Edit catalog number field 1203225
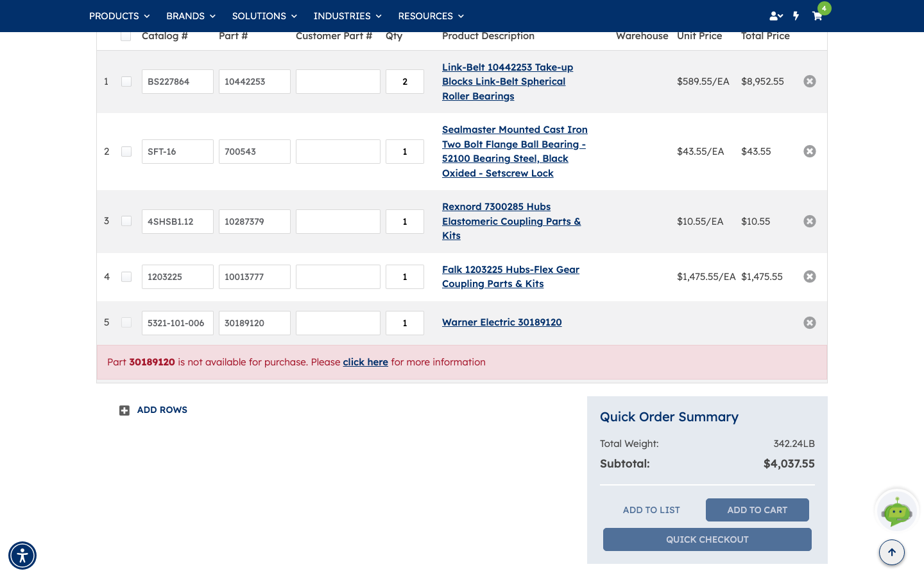This screenshot has height=578, width=924. 178,277
